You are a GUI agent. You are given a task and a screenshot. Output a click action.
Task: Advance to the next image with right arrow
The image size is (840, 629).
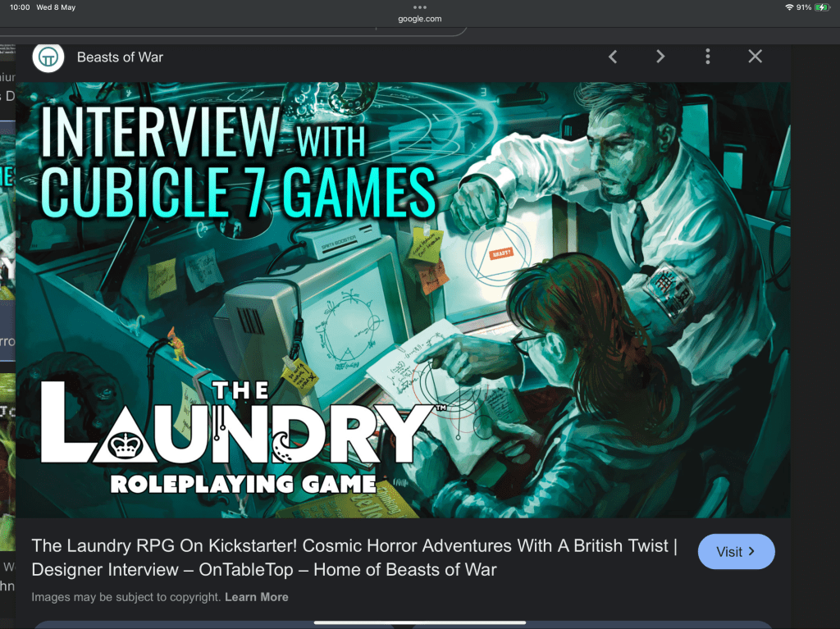coord(660,57)
